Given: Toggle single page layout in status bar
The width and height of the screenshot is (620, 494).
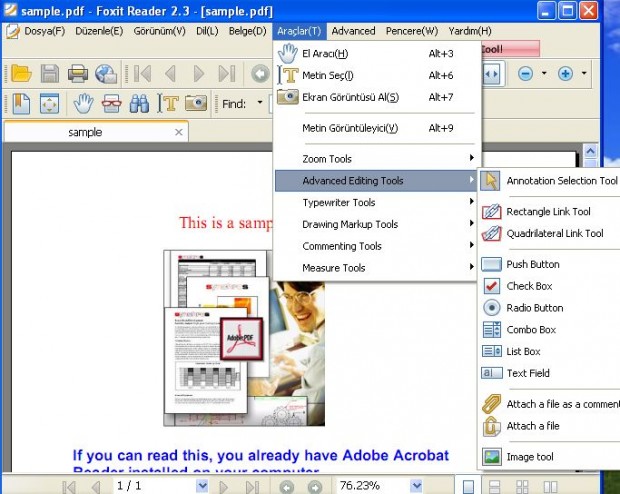Looking at the screenshot, I should coord(468,486).
